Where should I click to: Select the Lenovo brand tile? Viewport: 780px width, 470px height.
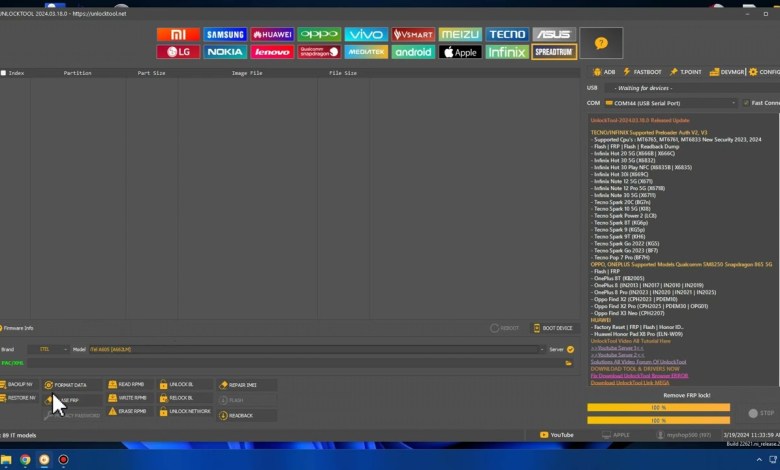(x=272, y=52)
